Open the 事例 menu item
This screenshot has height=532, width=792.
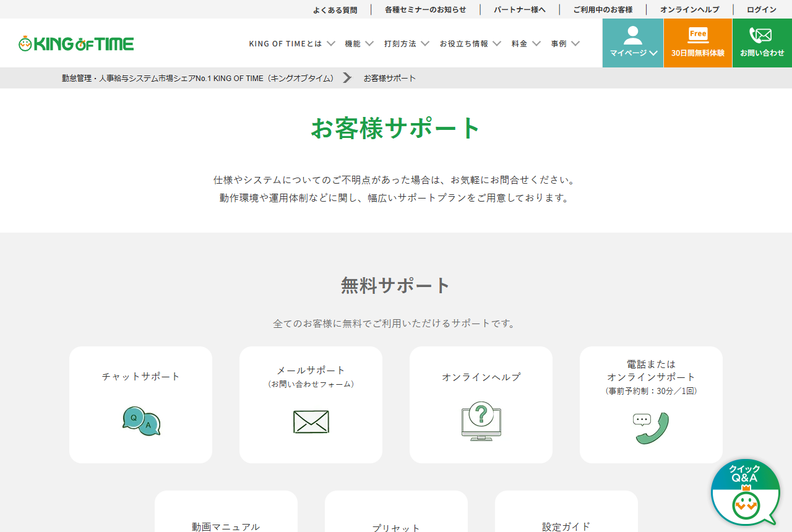point(559,44)
